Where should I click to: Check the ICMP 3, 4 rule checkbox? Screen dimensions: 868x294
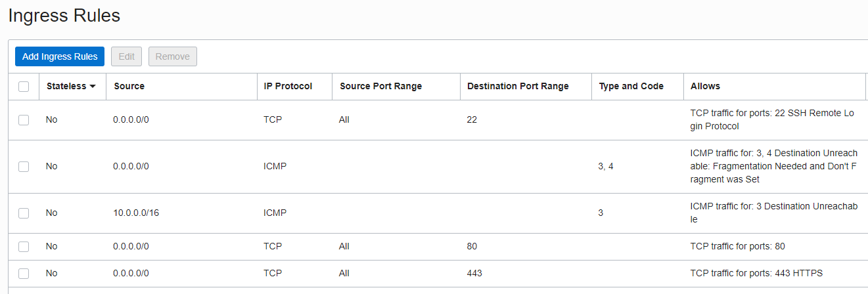pos(24,167)
